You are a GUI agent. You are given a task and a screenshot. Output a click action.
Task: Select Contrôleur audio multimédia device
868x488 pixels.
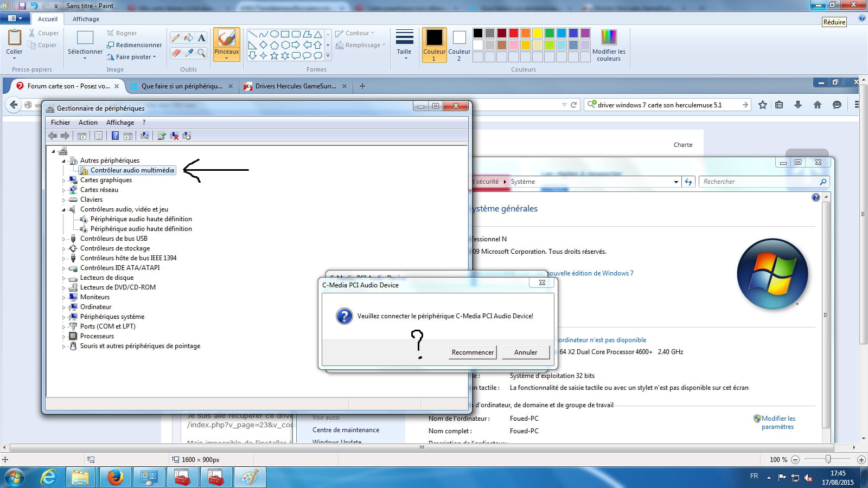coord(132,170)
